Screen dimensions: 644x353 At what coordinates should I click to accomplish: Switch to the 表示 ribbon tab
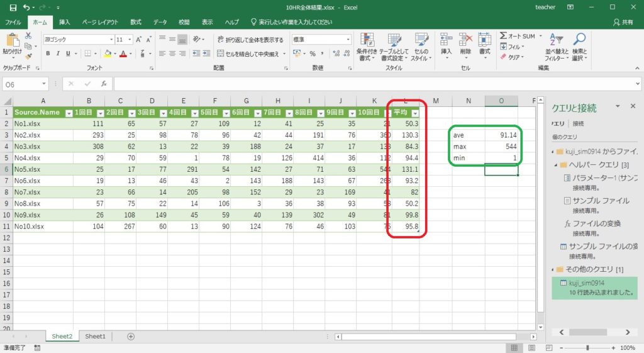pos(208,22)
